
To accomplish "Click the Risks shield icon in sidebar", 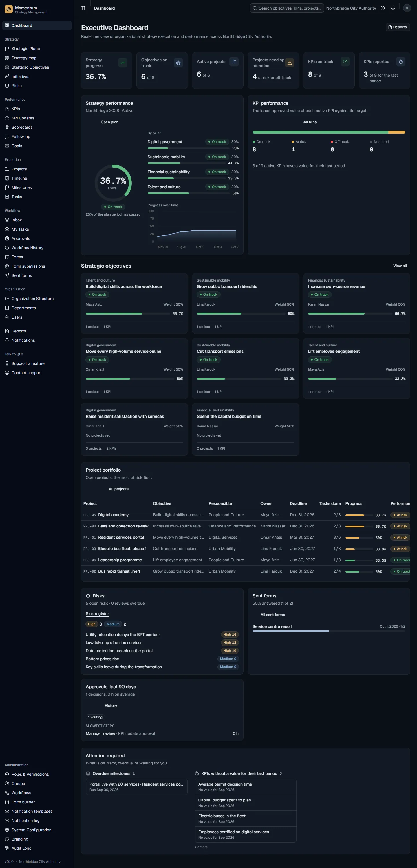I will pyautogui.click(x=7, y=86).
